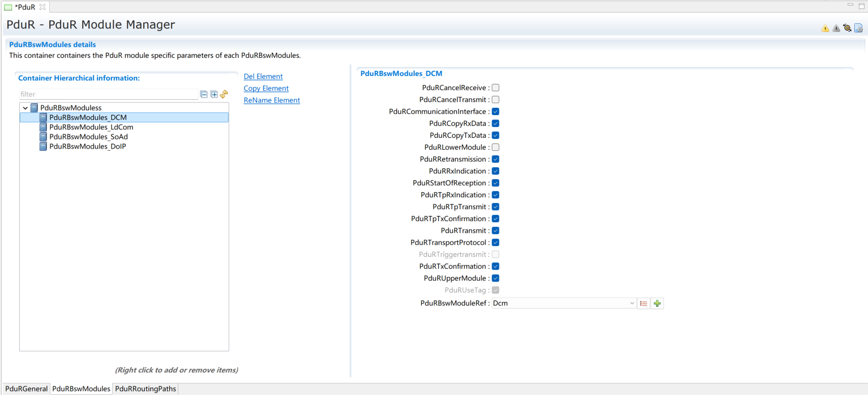The width and height of the screenshot is (868, 395).
Task: Switch to the PduRGeneral tab
Action: 26,389
